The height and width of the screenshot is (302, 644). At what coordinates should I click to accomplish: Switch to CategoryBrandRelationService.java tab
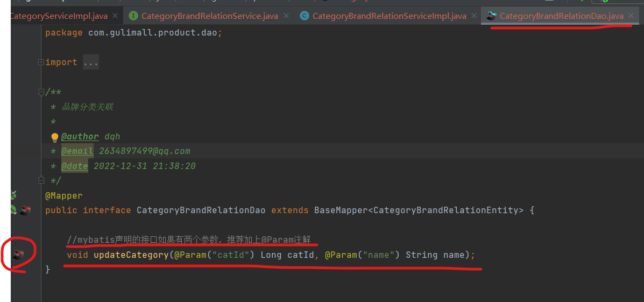pos(210,16)
